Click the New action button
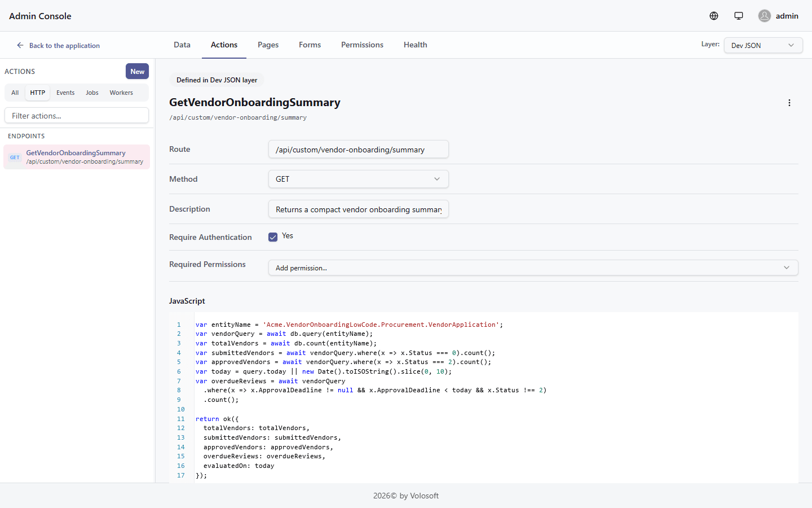This screenshot has height=508, width=812. [137, 71]
